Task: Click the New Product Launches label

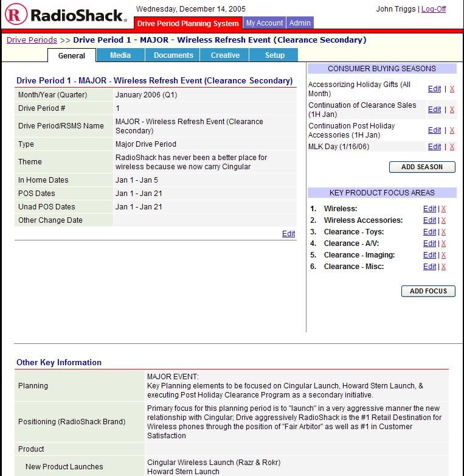Action: click(64, 466)
